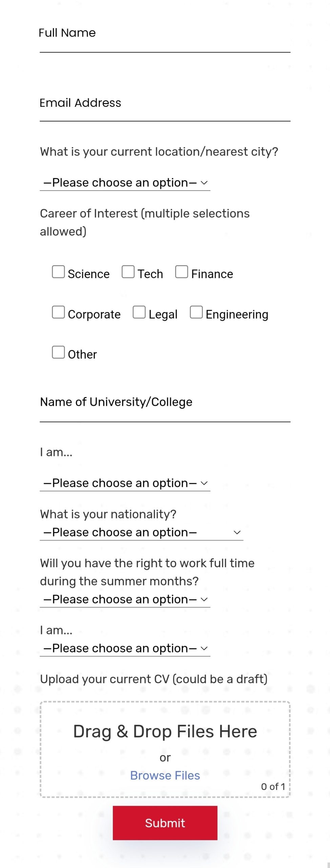Screen dimensions: 330x868
Task: Tick the Tech checkbox
Action: [x=128, y=272]
